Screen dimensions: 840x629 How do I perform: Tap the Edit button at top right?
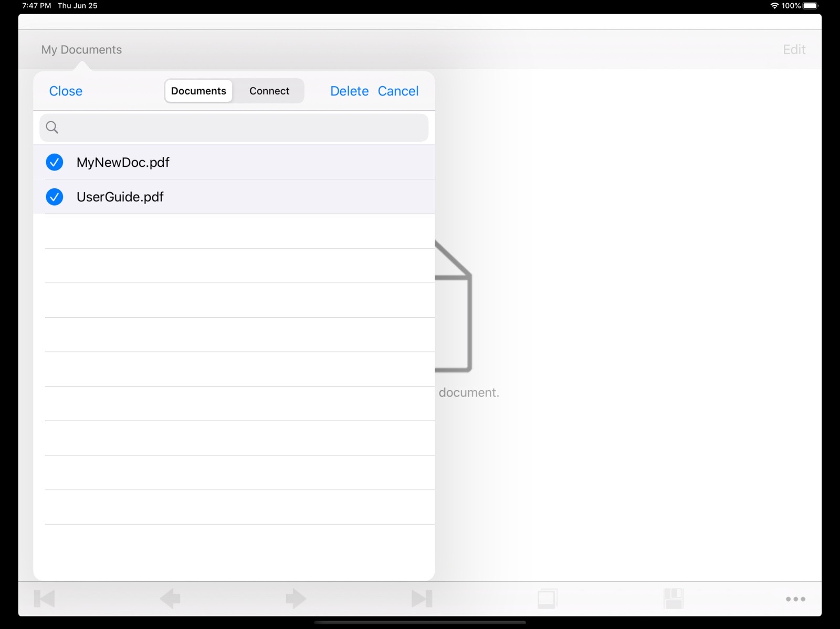pyautogui.click(x=794, y=50)
